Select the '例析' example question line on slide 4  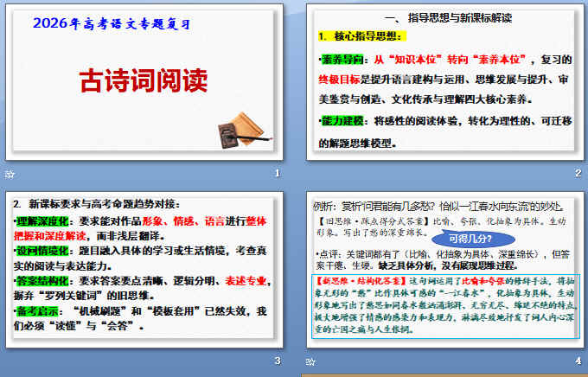(x=441, y=206)
